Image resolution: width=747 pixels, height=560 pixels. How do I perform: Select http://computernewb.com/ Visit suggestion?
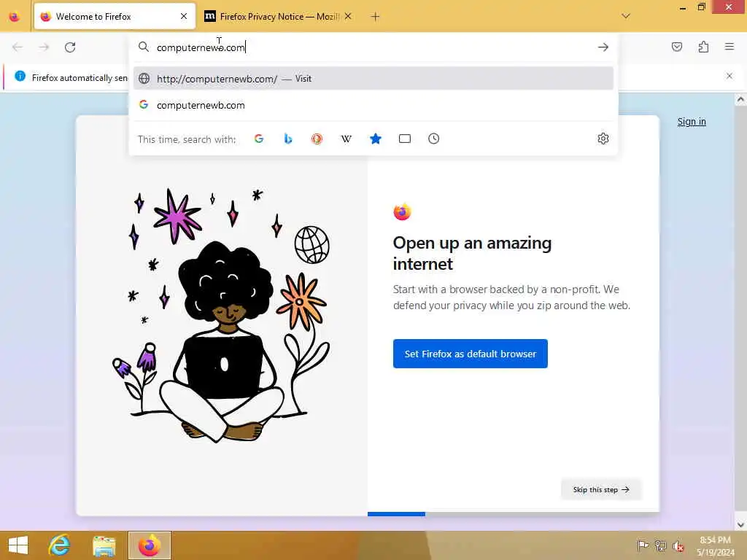click(x=373, y=79)
